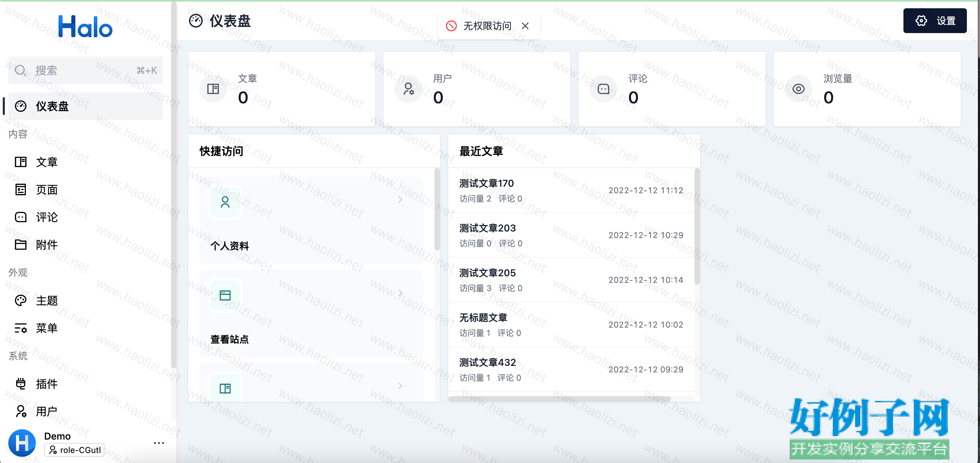Screen dimensions: 980x463
Task: Click the 菜单 list-settings icon
Action: pyautogui.click(x=21, y=328)
